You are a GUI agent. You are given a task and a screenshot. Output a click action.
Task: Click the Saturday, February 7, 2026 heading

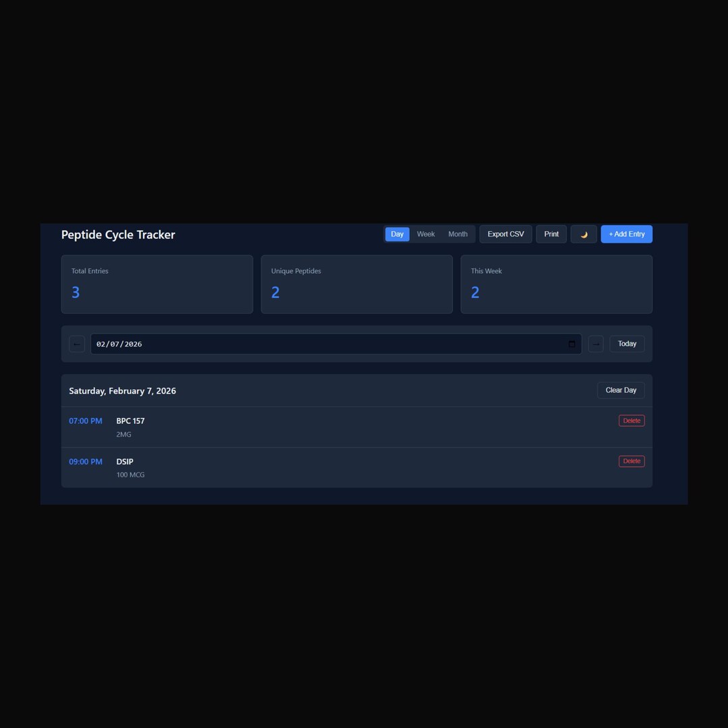point(123,391)
